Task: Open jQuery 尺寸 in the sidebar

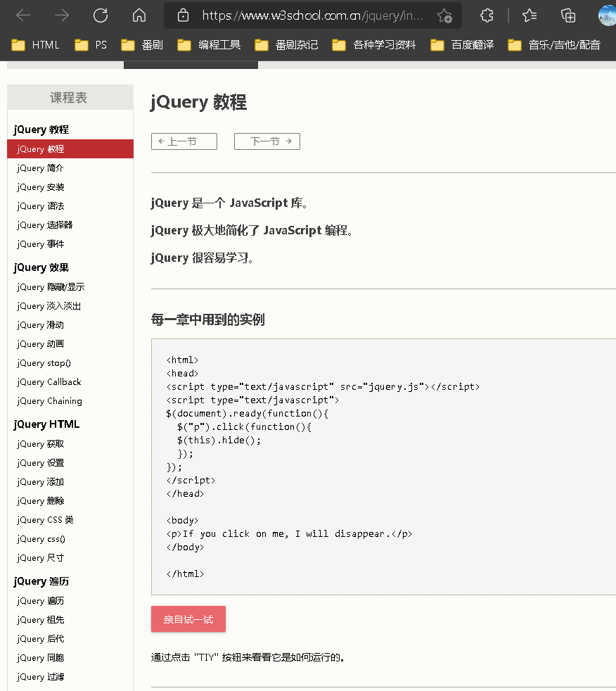Action: pyautogui.click(x=41, y=557)
